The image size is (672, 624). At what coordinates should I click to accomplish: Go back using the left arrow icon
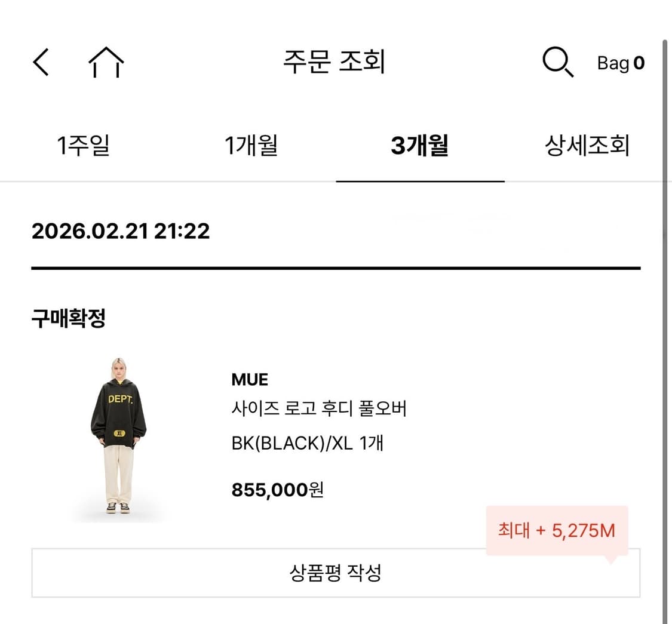[x=40, y=62]
